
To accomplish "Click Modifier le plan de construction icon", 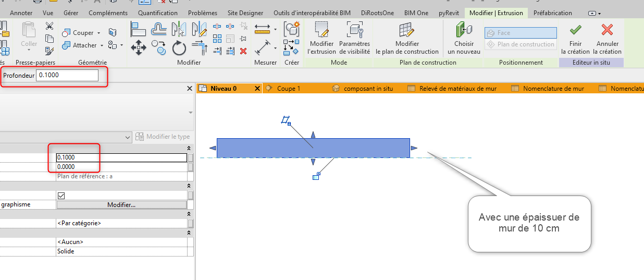I will click(407, 30).
